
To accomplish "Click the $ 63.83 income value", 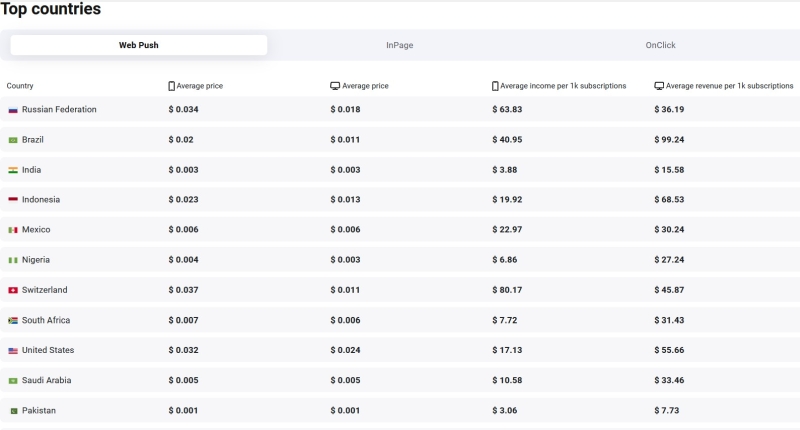I will click(507, 109).
